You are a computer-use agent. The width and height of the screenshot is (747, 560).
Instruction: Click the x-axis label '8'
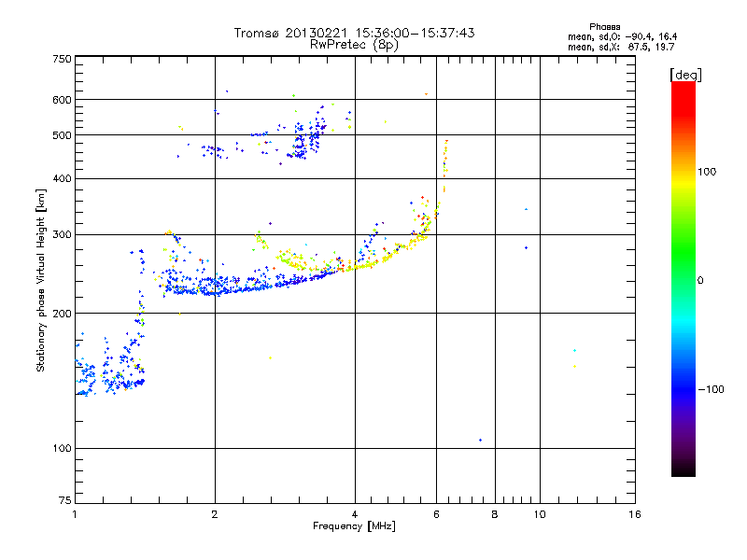(495, 514)
